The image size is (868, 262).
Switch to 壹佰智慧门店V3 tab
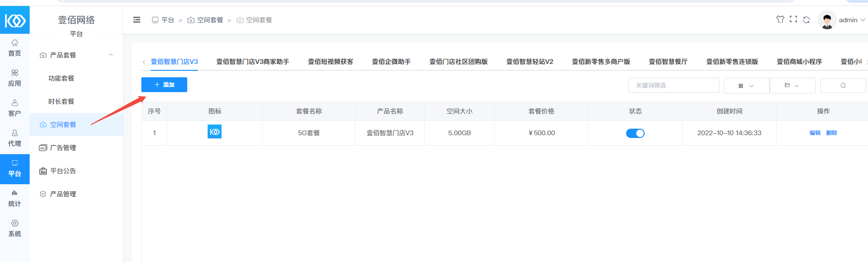coord(174,62)
